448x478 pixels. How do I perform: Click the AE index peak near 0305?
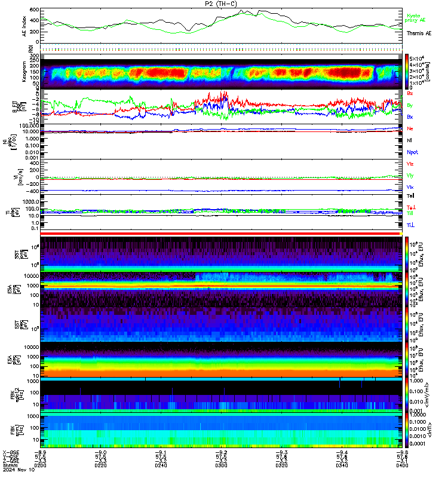coord(241,11)
